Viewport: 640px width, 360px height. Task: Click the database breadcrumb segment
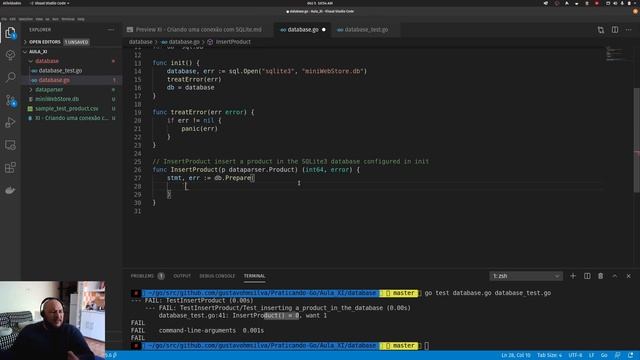click(140, 42)
